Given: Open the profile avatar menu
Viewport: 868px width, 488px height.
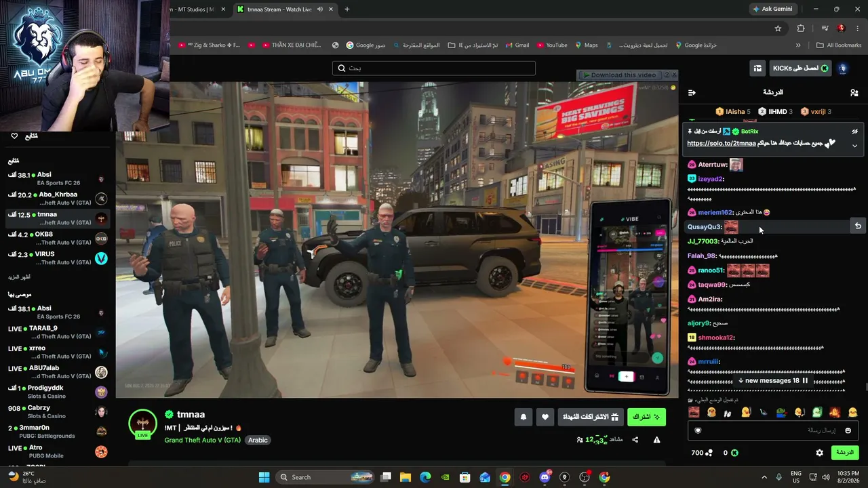Looking at the screenshot, I should (x=843, y=68).
